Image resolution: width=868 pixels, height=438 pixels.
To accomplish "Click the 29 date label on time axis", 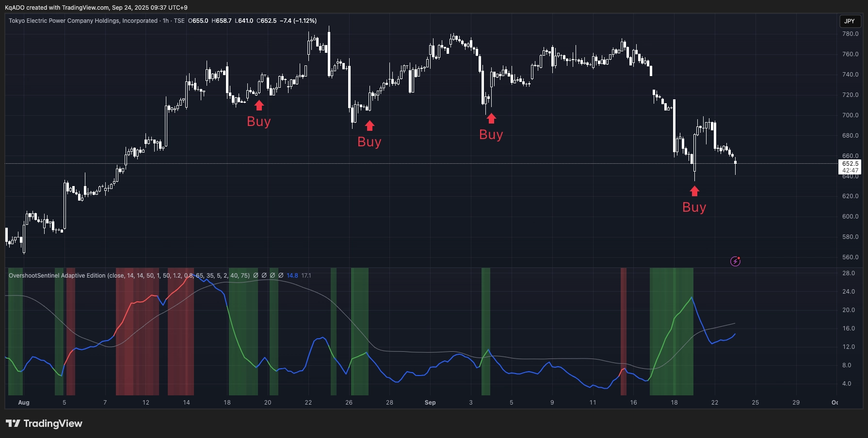I will tap(796, 403).
